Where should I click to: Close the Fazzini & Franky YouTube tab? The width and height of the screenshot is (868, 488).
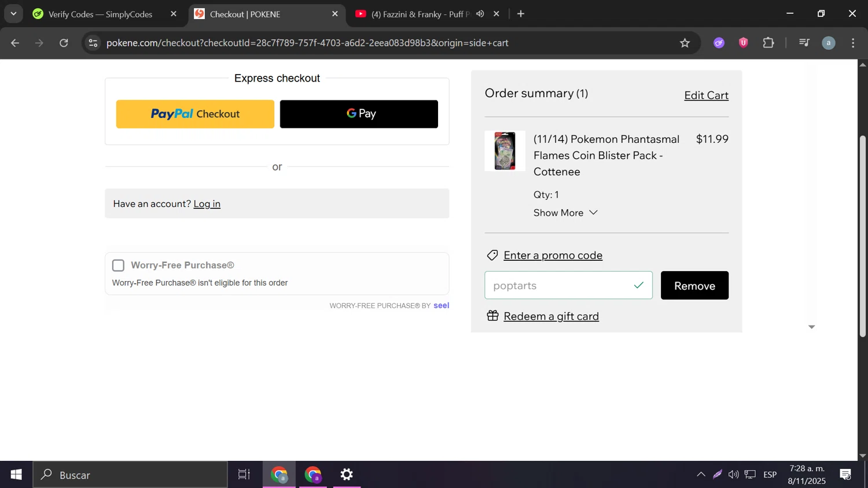pyautogui.click(x=496, y=14)
